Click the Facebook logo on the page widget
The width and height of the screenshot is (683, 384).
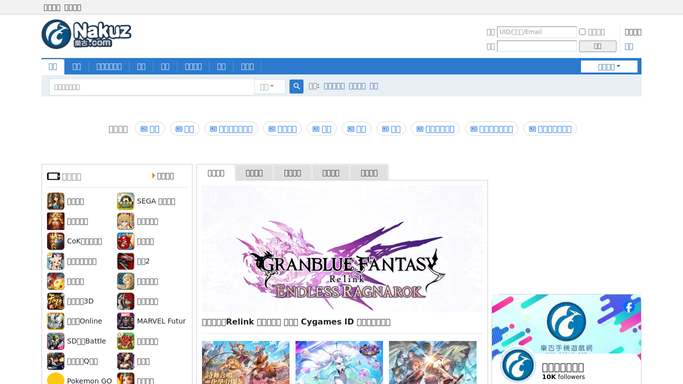click(x=629, y=307)
